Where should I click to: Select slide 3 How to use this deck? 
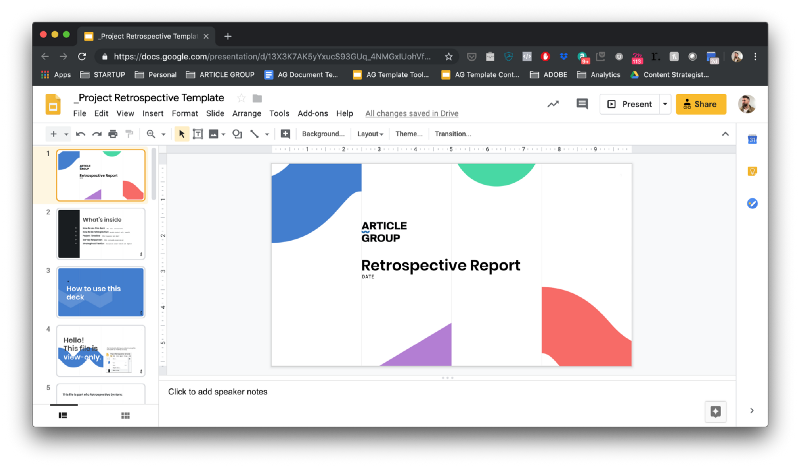point(101,292)
